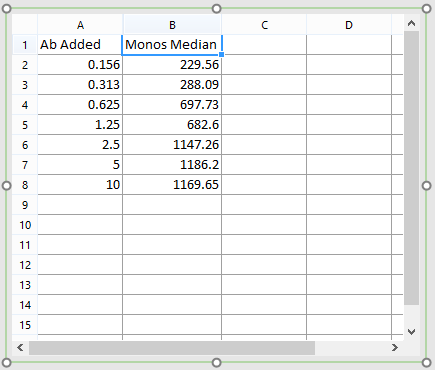
Task: Click the 'Ab Added' cell
Action: (x=80, y=45)
